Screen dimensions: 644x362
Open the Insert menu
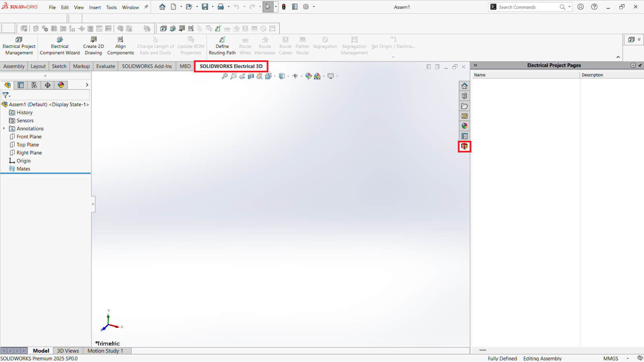click(95, 7)
